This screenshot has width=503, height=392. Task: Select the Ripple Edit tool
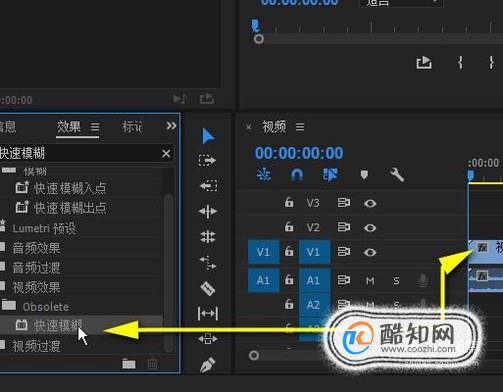[x=208, y=211]
